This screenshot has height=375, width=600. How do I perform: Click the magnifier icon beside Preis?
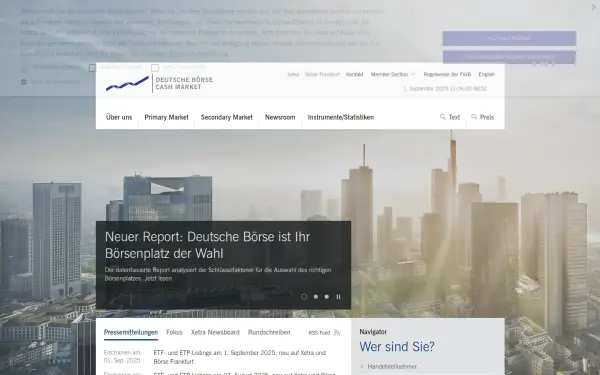tap(474, 117)
